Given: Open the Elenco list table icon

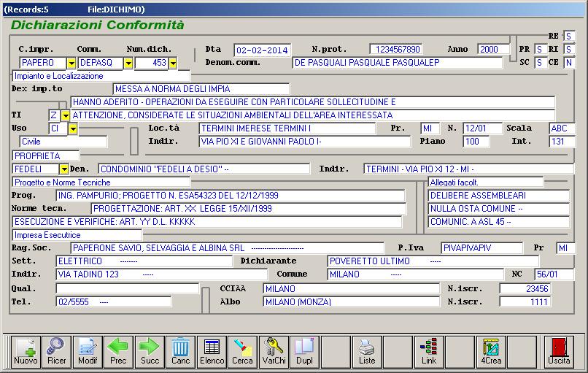Looking at the screenshot, I should (x=212, y=351).
